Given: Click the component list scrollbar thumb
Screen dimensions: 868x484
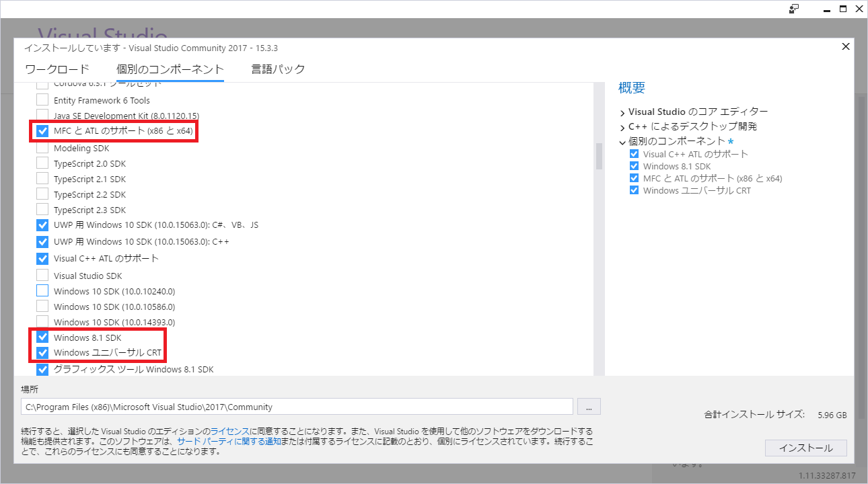Looking at the screenshot, I should coord(599,156).
